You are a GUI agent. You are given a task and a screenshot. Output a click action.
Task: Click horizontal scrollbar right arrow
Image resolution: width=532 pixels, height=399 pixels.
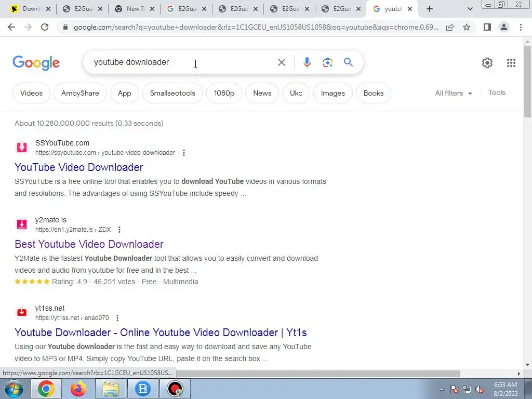(518, 374)
